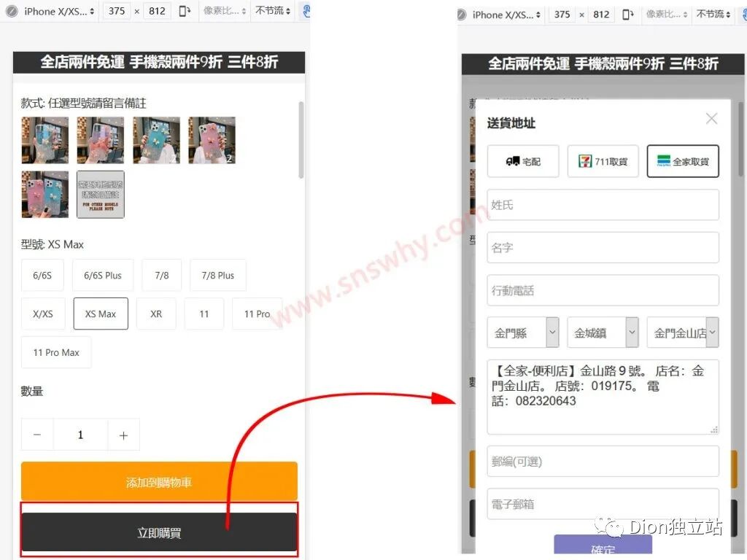Close the 送貨地址 address dialog
Screen dimensions: 747x560
click(711, 118)
